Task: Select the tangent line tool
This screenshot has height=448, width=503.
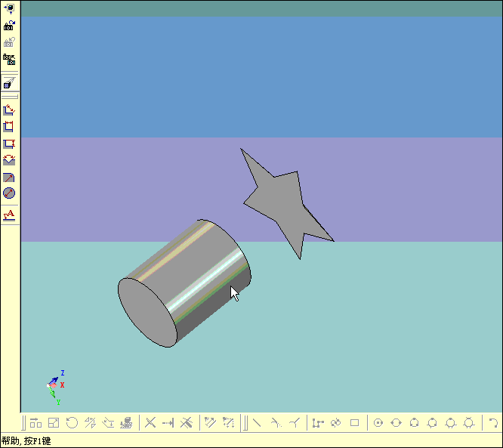Action: pos(276,423)
